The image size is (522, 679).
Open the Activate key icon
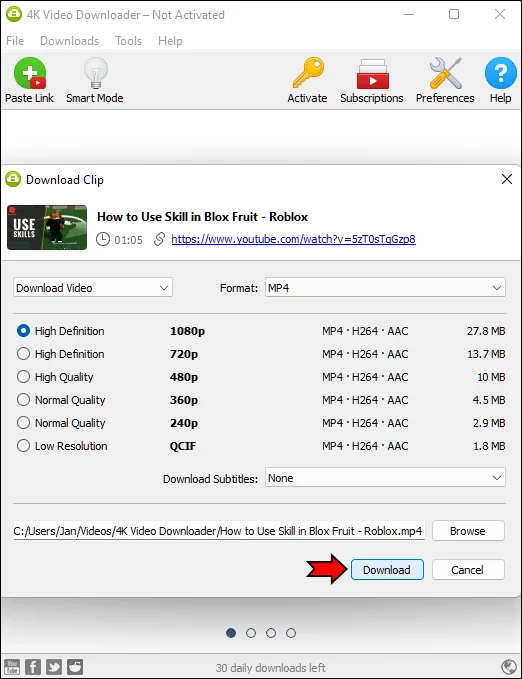pyautogui.click(x=308, y=73)
